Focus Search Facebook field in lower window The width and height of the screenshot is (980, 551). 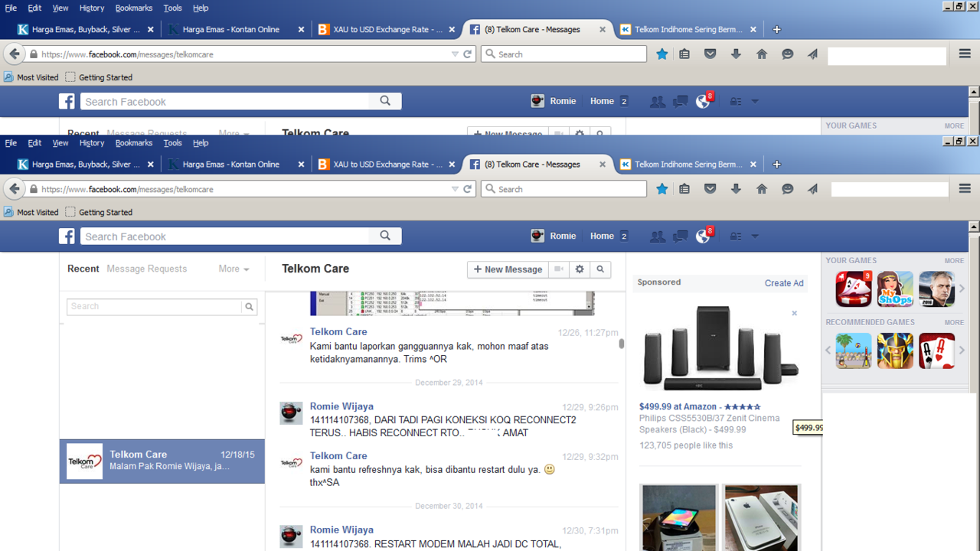coord(225,236)
